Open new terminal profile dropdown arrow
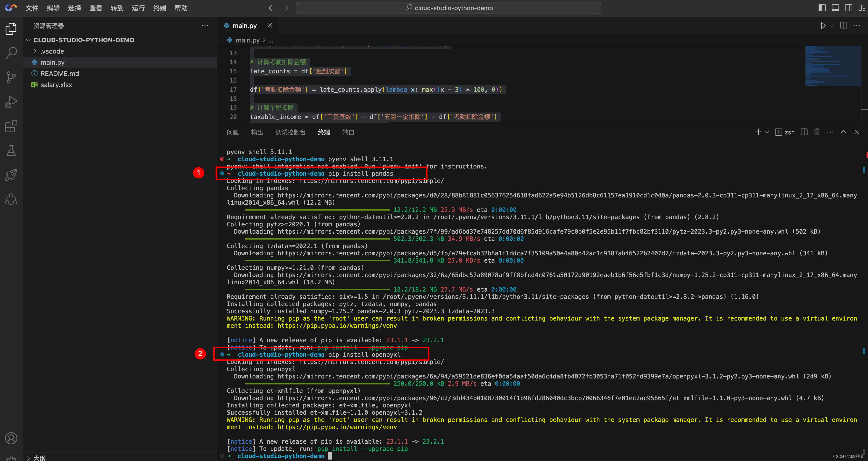Image resolution: width=868 pixels, height=461 pixels. tap(767, 132)
